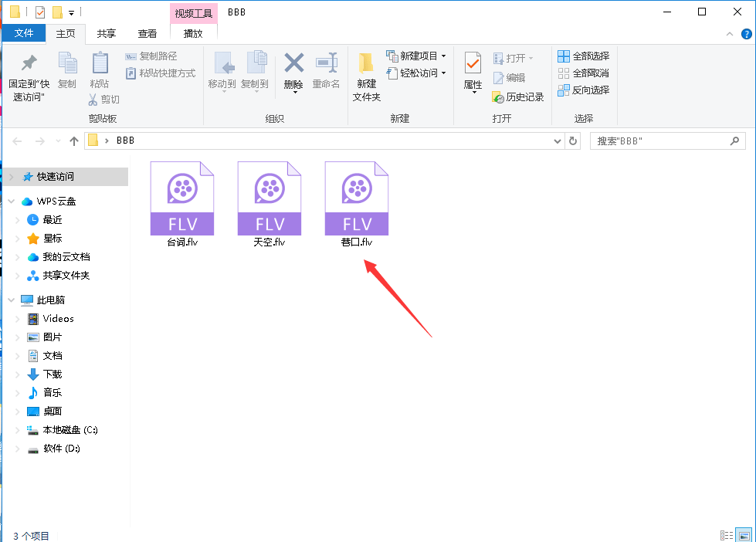Viewport: 756px width, 542px height.
Task: Click Select None (全部取消)
Action: [583, 73]
